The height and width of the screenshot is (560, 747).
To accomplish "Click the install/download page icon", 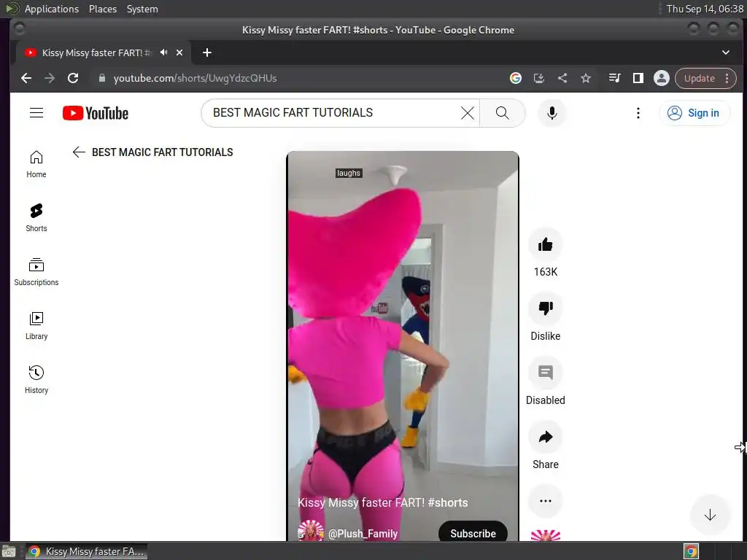I will [x=539, y=78].
